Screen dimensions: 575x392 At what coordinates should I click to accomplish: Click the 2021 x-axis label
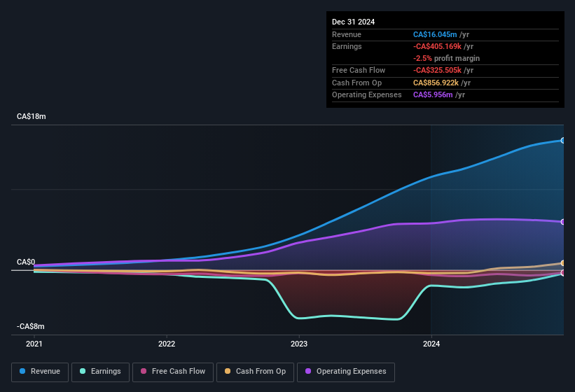(34, 344)
